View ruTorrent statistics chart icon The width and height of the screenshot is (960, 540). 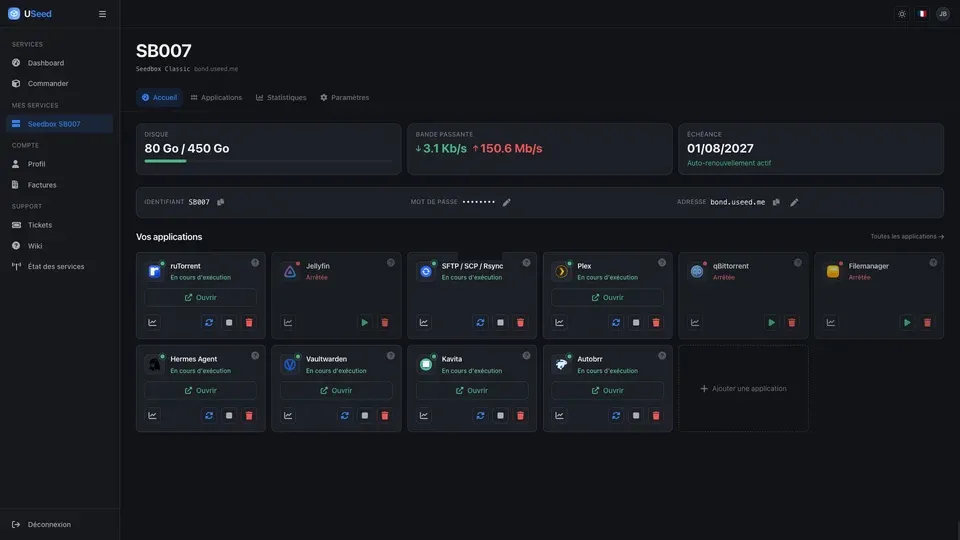152,323
